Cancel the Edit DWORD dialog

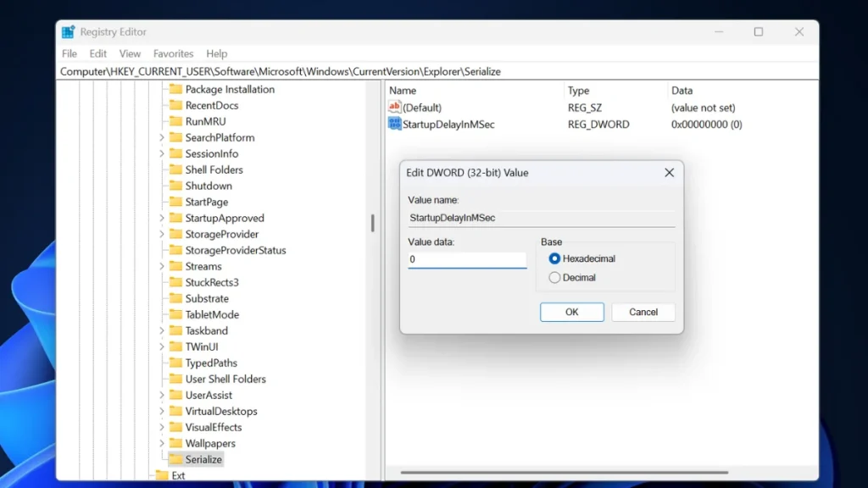pyautogui.click(x=643, y=312)
